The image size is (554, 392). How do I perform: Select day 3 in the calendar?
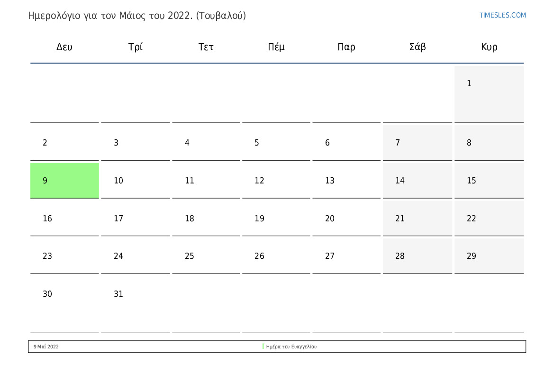(135, 143)
